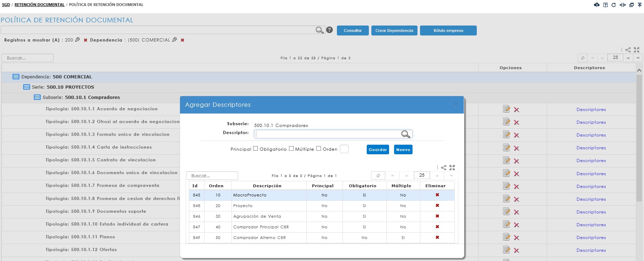The height and width of the screenshot is (261, 644).
Task: Delete the Agrupación de Venta descriptor
Action: (x=437, y=216)
